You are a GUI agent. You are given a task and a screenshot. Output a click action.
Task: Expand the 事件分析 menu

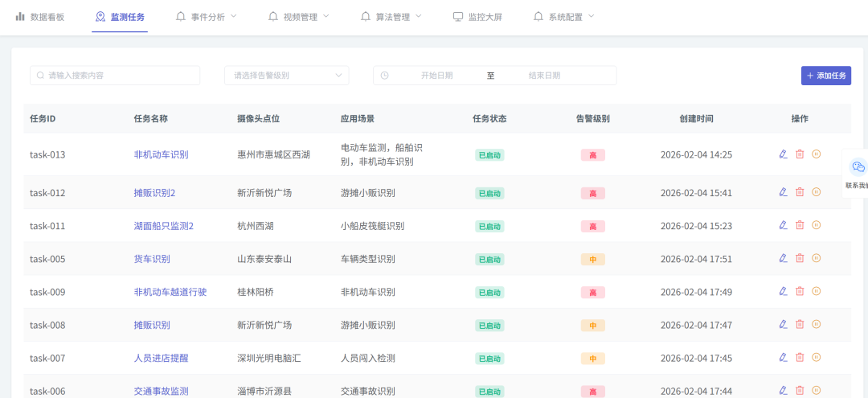(211, 16)
